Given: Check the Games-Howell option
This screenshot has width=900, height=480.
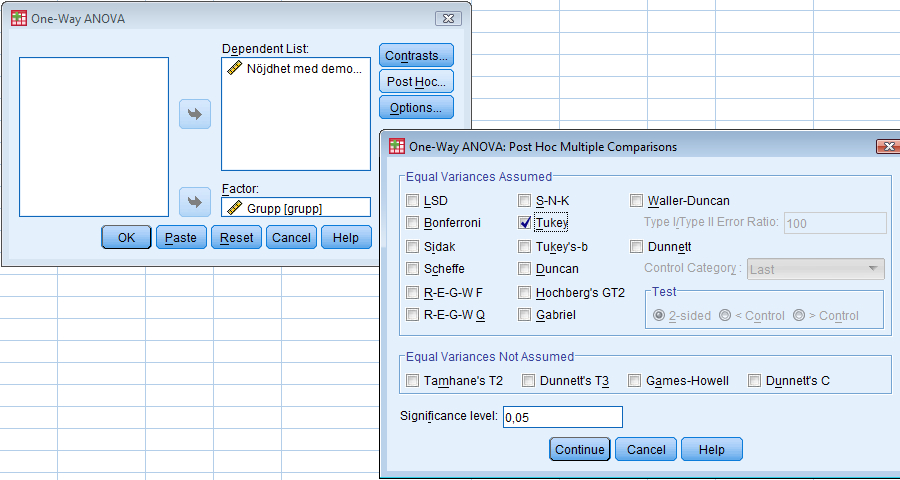Looking at the screenshot, I should pos(635,381).
